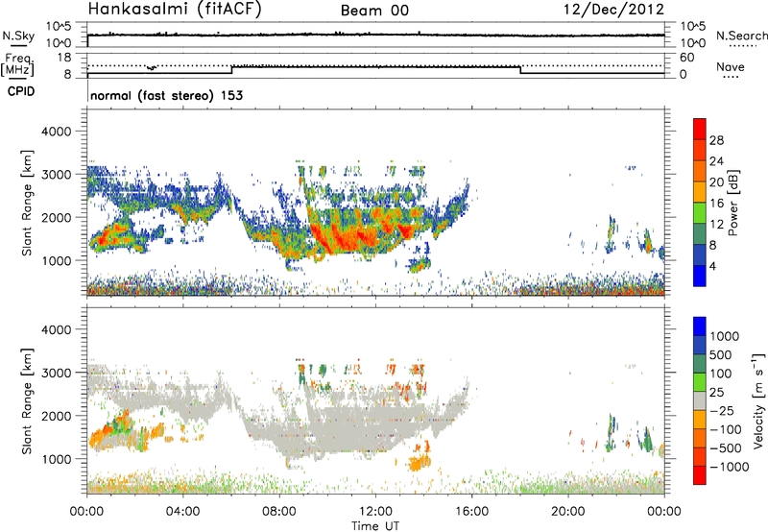Click the "N.Sky" legend label

coord(18,36)
